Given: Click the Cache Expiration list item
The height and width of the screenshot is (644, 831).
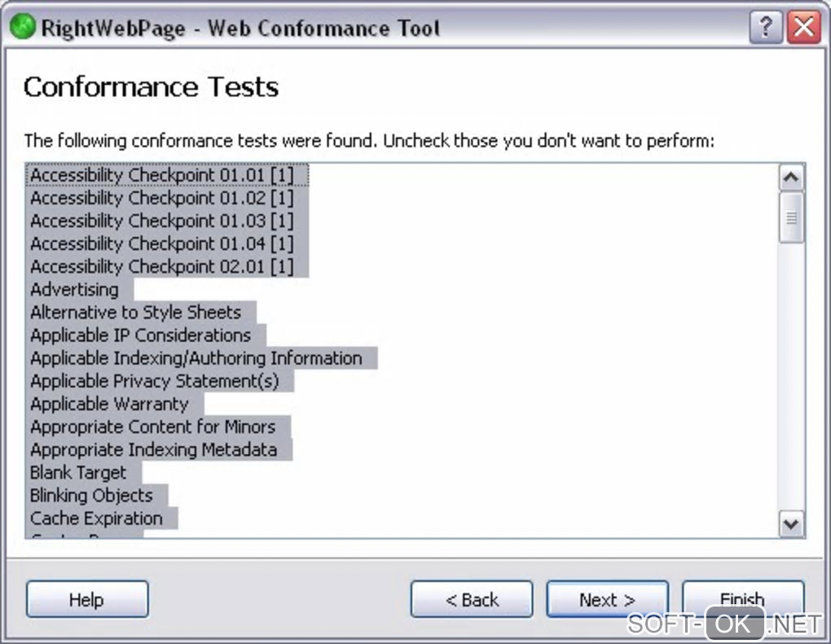Looking at the screenshot, I should 96,518.
